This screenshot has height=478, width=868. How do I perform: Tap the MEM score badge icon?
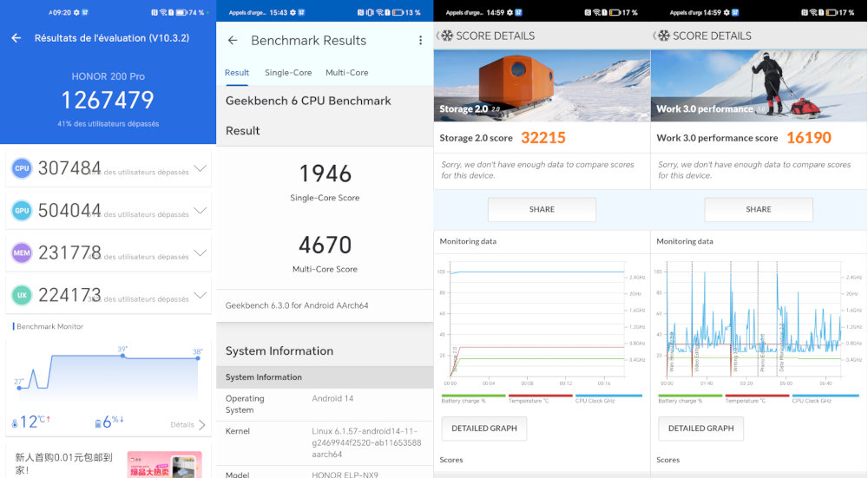click(x=22, y=252)
